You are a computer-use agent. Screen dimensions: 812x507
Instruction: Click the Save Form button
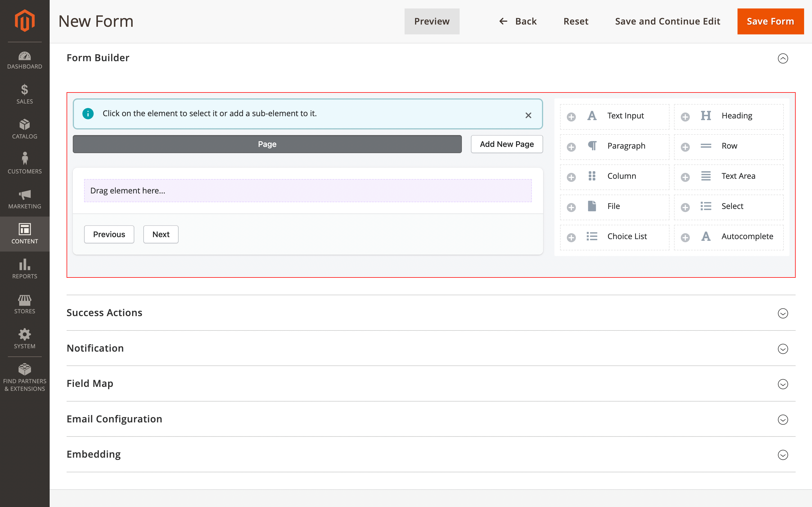(x=770, y=21)
